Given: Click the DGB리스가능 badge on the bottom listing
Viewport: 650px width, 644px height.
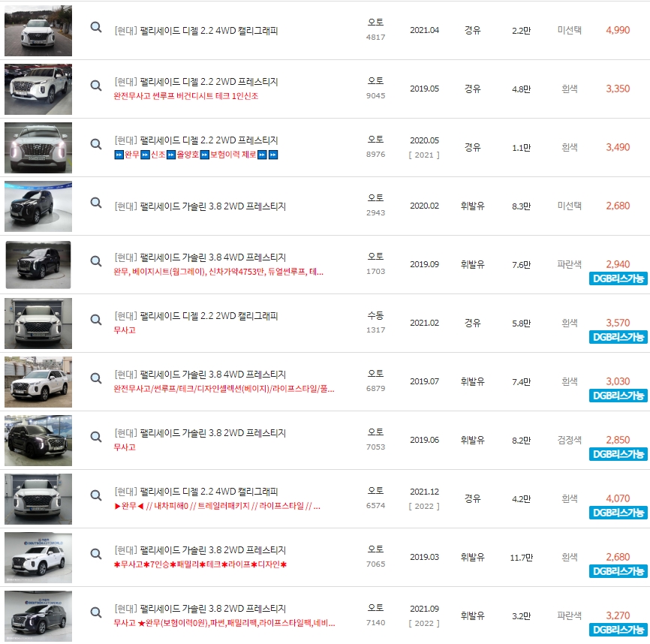Looking at the screenshot, I should (x=618, y=631).
